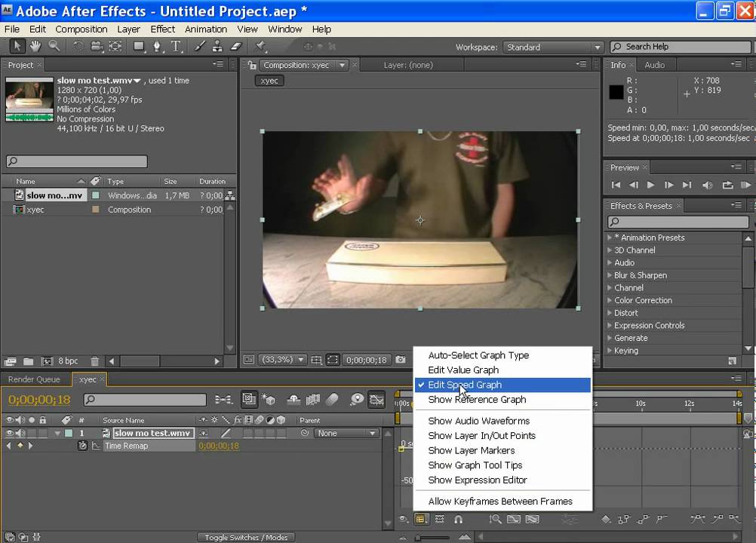This screenshot has height=543, width=756.
Task: Select the Clone Stamp tool
Action: tap(216, 47)
